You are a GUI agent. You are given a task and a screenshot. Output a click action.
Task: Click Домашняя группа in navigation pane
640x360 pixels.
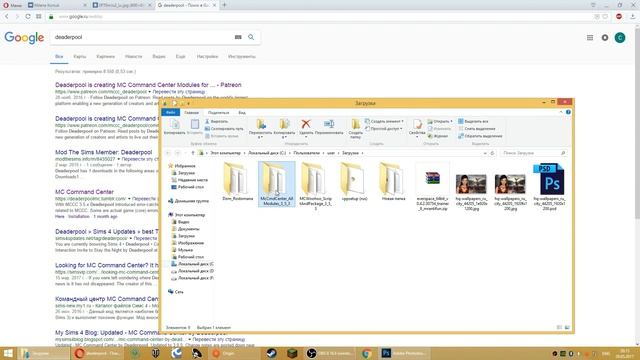(191, 201)
